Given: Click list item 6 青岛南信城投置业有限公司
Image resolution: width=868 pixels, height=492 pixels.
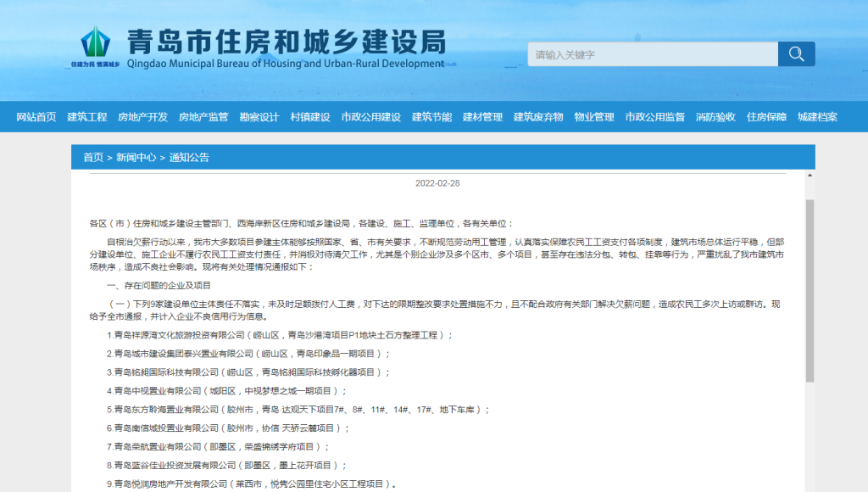Looking at the screenshot, I should (x=228, y=428).
